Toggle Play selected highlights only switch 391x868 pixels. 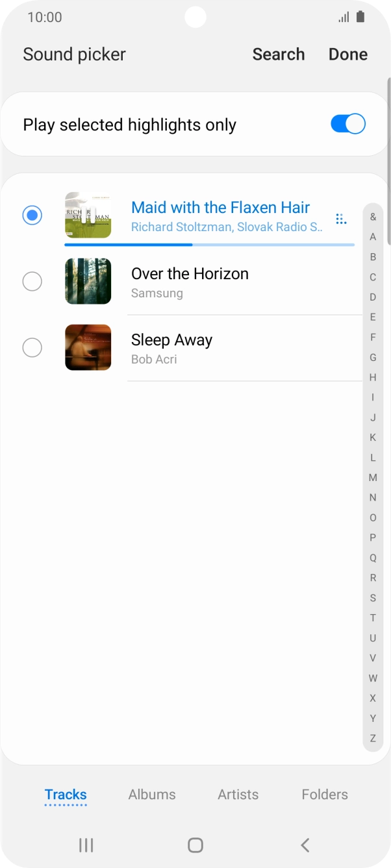point(348,124)
